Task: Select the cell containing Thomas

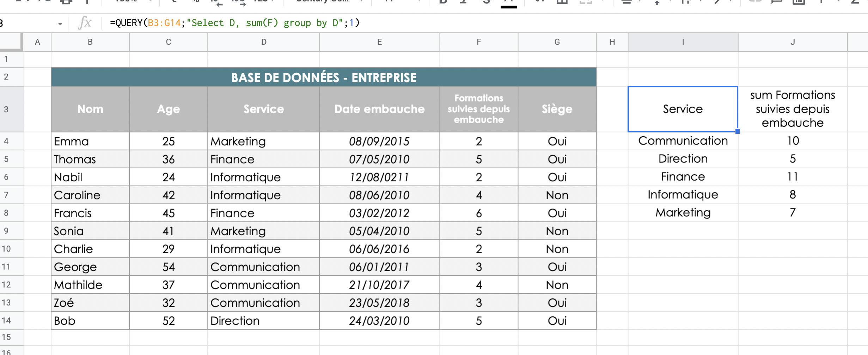Action: (90, 159)
